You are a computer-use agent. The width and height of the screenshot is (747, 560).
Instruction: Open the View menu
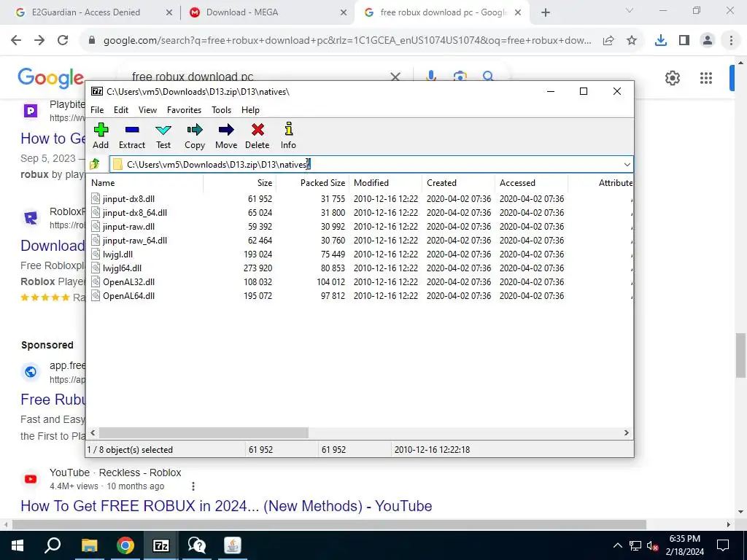[147, 110]
